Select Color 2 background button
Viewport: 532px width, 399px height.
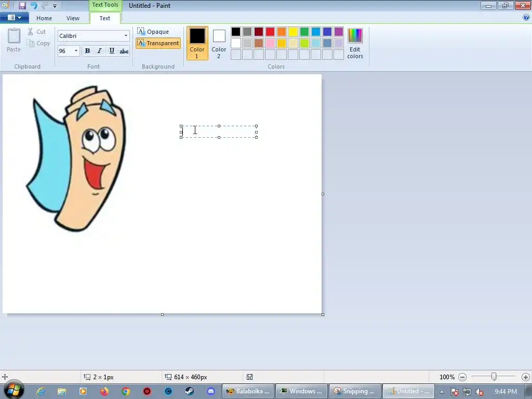(219, 43)
